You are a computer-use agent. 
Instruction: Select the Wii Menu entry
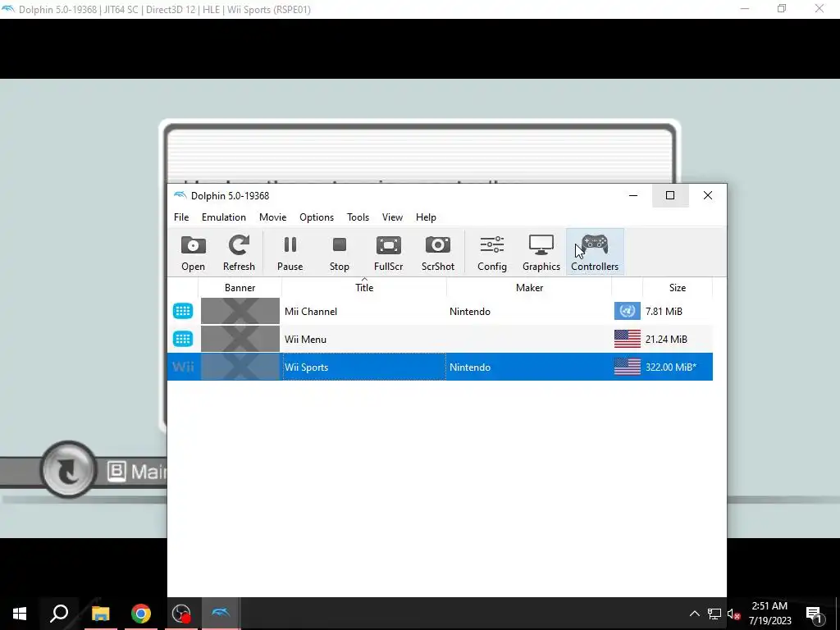pos(305,339)
